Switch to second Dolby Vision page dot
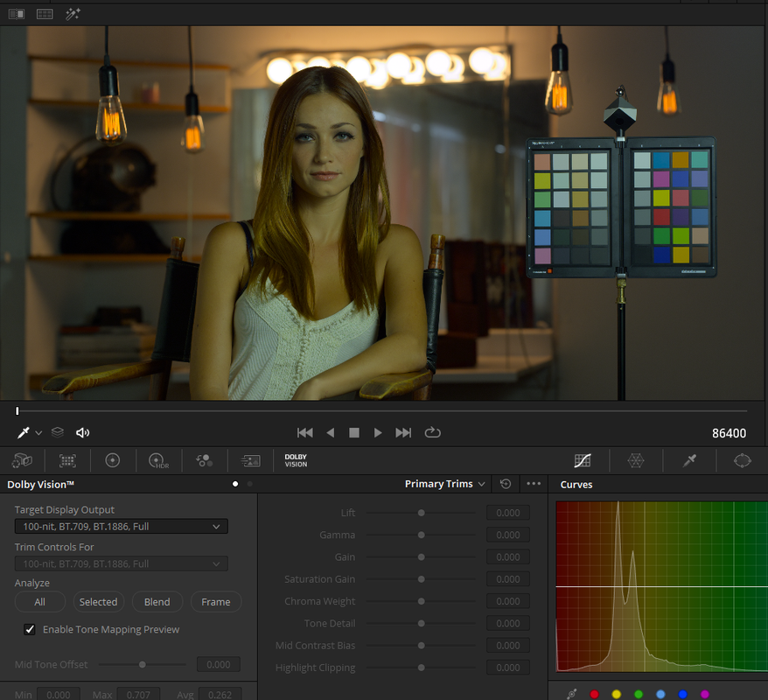The image size is (768, 700). click(x=250, y=484)
